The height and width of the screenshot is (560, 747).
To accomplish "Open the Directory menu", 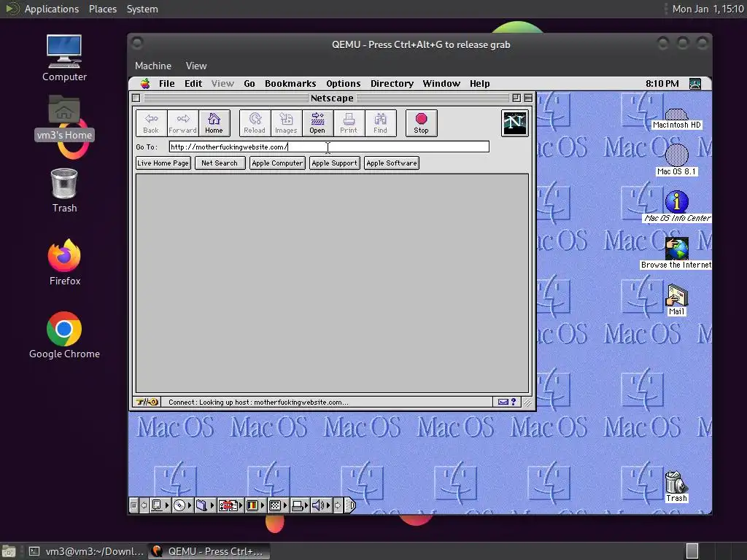I will [x=392, y=84].
